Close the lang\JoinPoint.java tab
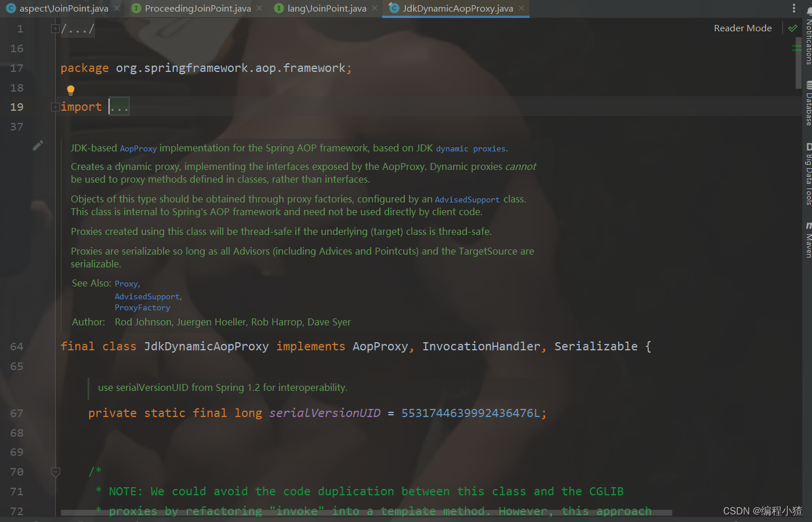The height and width of the screenshot is (522, 812). click(x=375, y=9)
